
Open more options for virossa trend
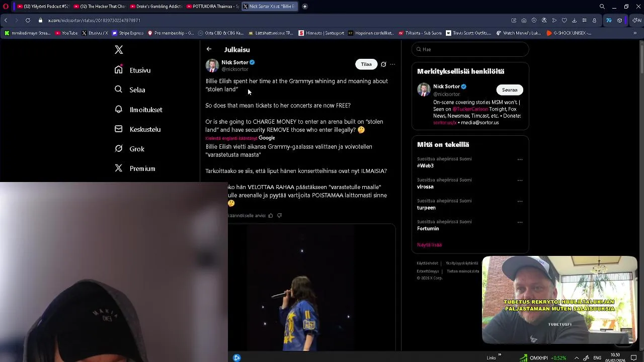[x=520, y=180]
